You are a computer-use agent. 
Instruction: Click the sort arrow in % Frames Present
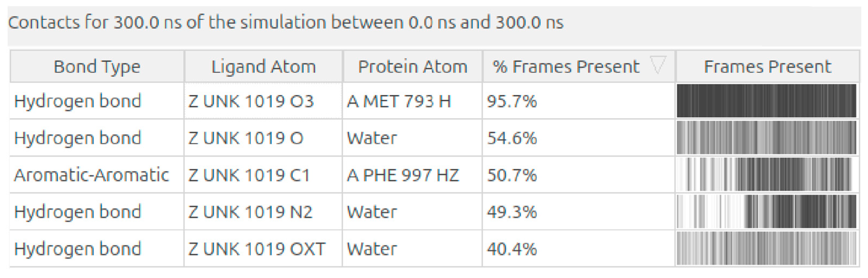pyautogui.click(x=658, y=65)
